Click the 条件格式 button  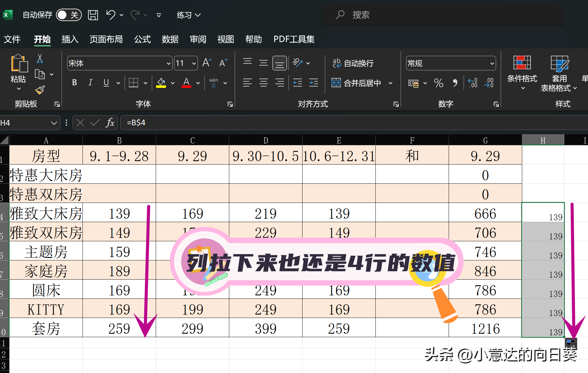[522, 73]
